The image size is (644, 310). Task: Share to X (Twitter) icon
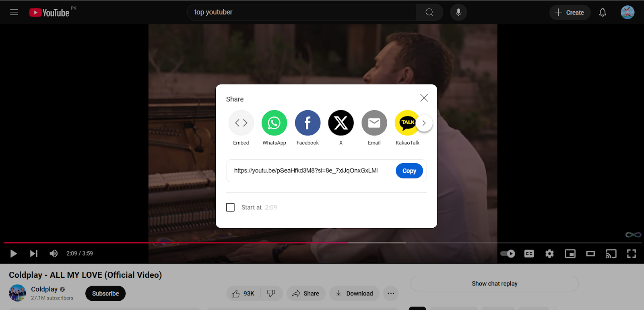[x=341, y=123]
